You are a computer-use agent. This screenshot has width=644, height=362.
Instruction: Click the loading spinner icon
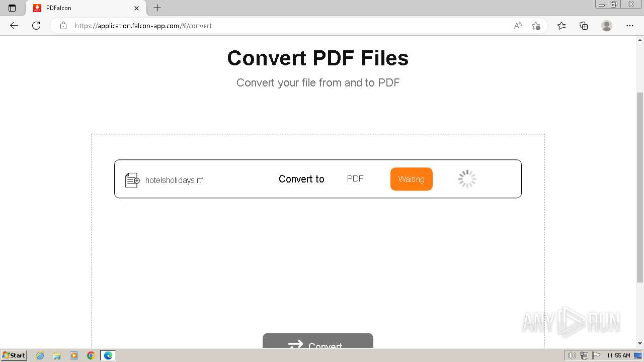[467, 179]
